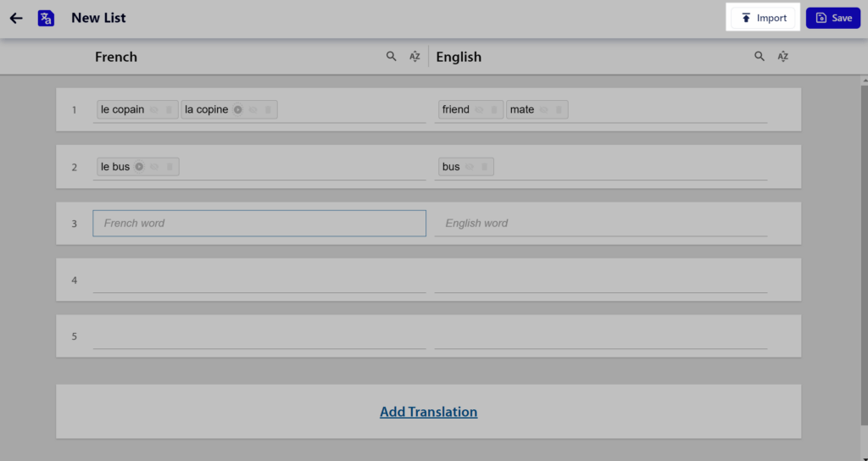Hide the English 'bus' chip
The width and height of the screenshot is (868, 461).
(x=470, y=167)
